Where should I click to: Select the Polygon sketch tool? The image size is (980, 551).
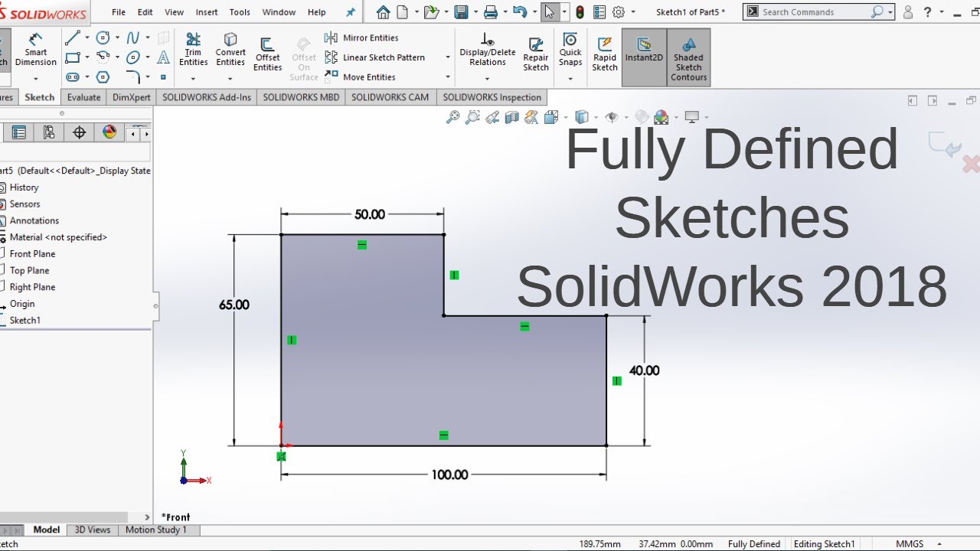pyautogui.click(x=103, y=77)
